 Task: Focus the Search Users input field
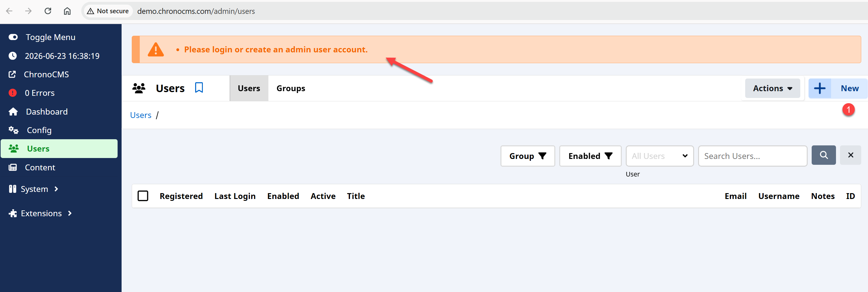tap(753, 156)
